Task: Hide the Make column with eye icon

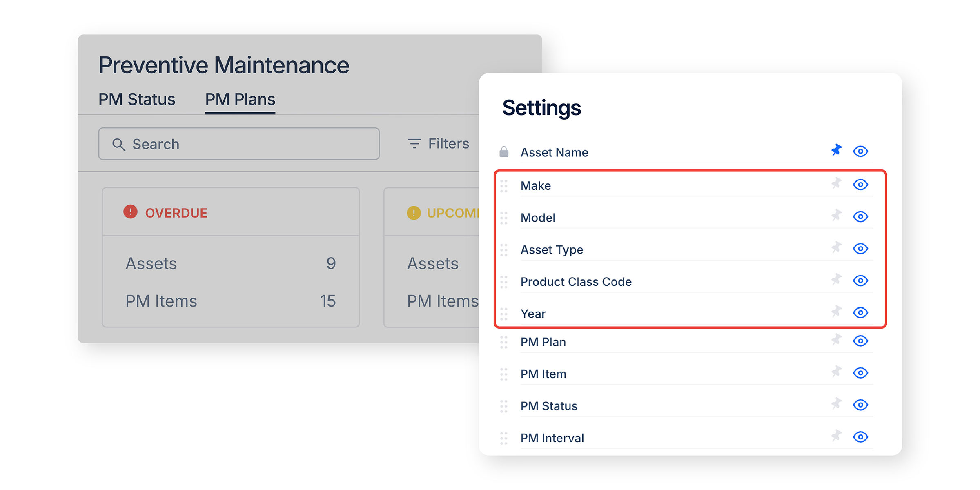Action: click(860, 185)
